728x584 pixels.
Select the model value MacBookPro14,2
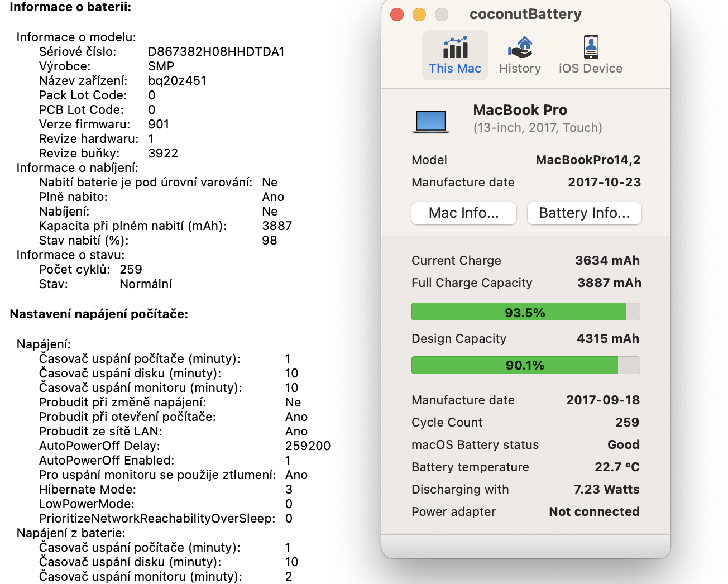point(588,160)
